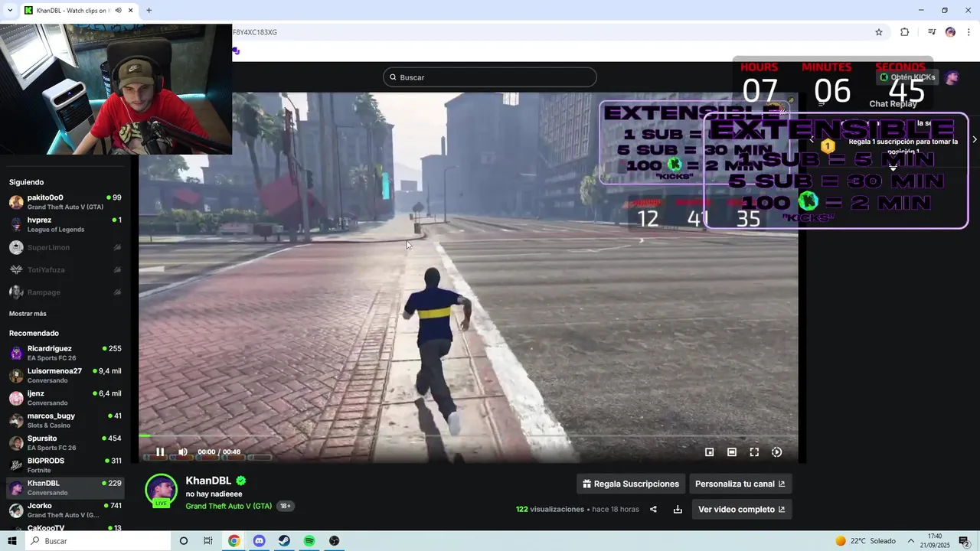Open the taskbar clock and date
Screen dimensions: 980x551
tap(935, 541)
